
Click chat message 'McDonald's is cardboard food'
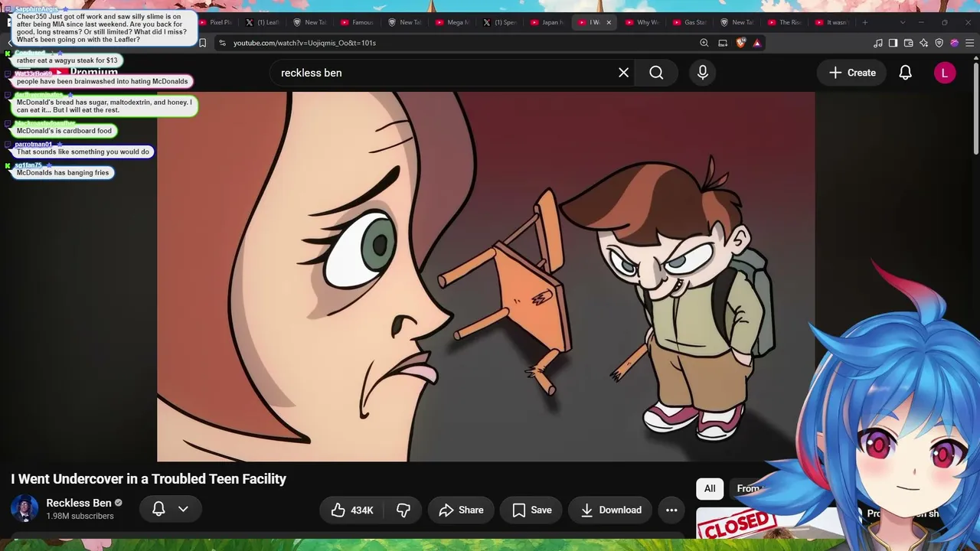point(64,131)
